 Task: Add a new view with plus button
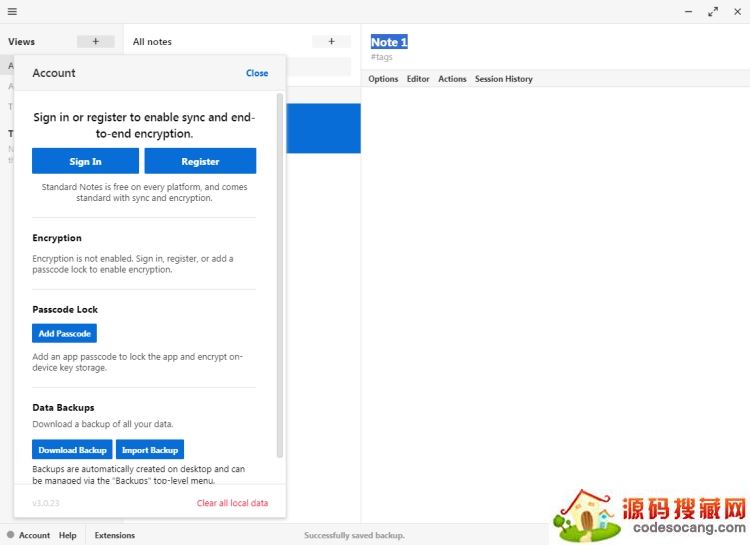point(96,41)
